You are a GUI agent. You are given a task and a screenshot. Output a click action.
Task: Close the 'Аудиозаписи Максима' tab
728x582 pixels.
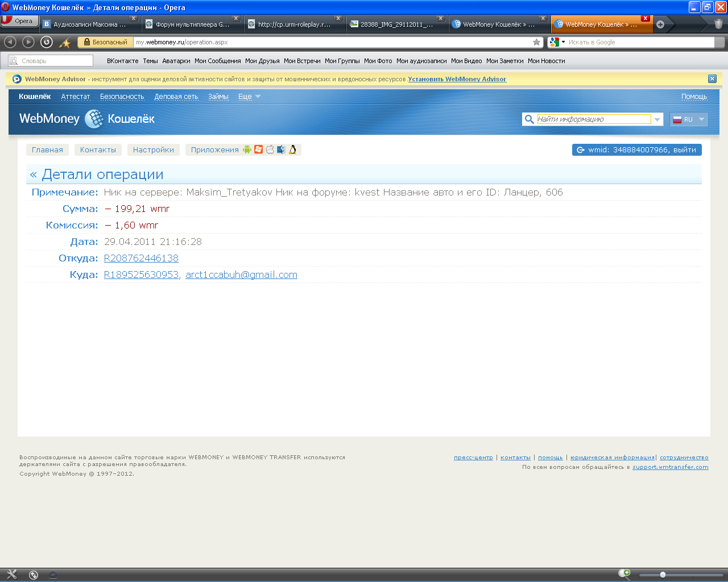pos(134,18)
